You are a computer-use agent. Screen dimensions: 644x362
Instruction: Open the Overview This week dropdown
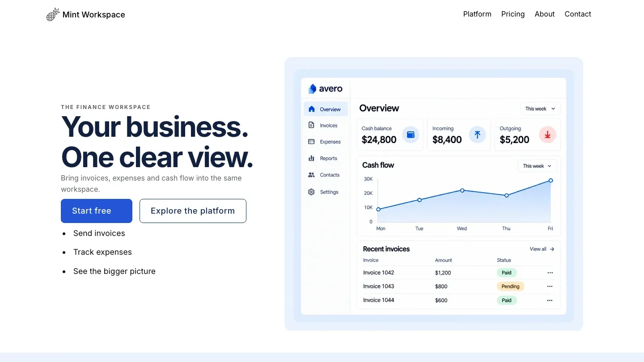click(540, 109)
